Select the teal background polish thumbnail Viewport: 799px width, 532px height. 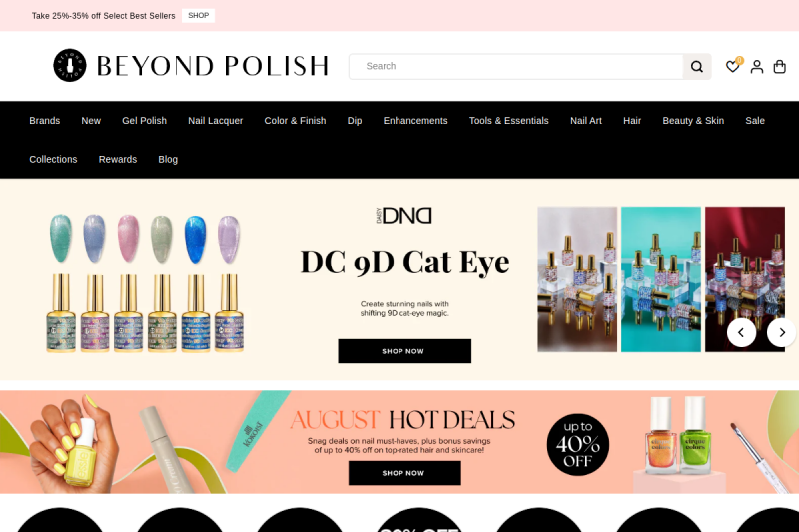(661, 279)
